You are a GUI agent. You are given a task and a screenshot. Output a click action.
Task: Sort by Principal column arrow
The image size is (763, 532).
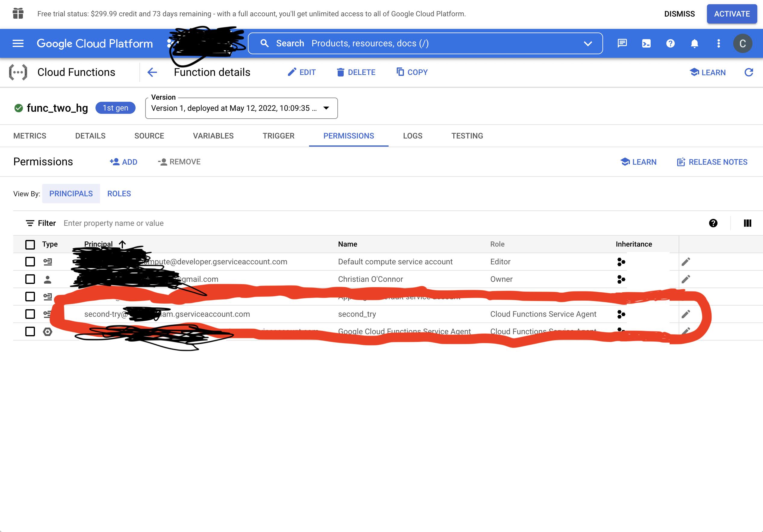(122, 244)
